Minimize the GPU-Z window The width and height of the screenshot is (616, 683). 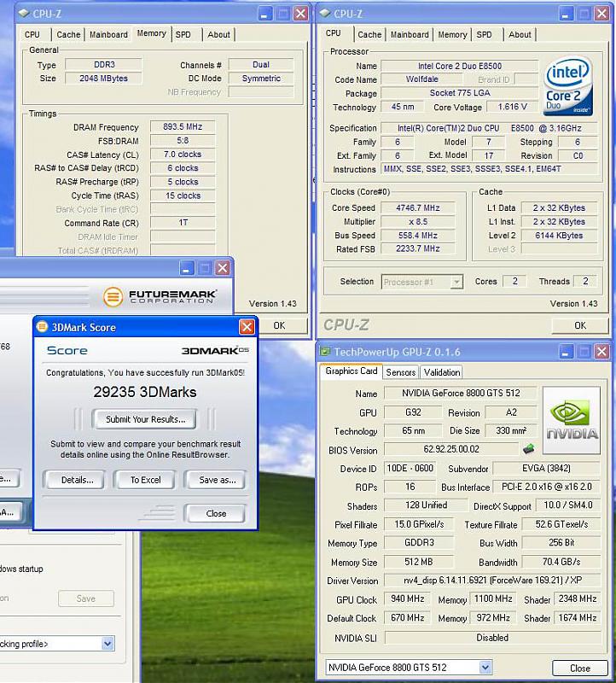[565, 352]
